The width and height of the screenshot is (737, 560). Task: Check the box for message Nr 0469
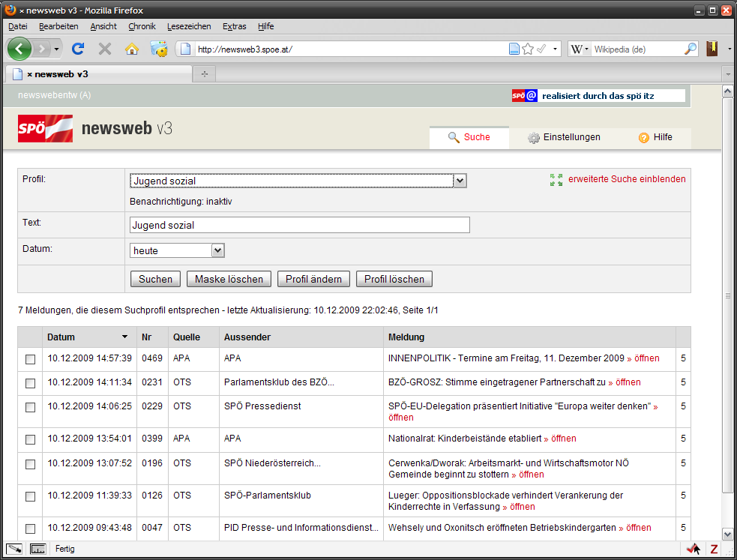pyautogui.click(x=30, y=359)
